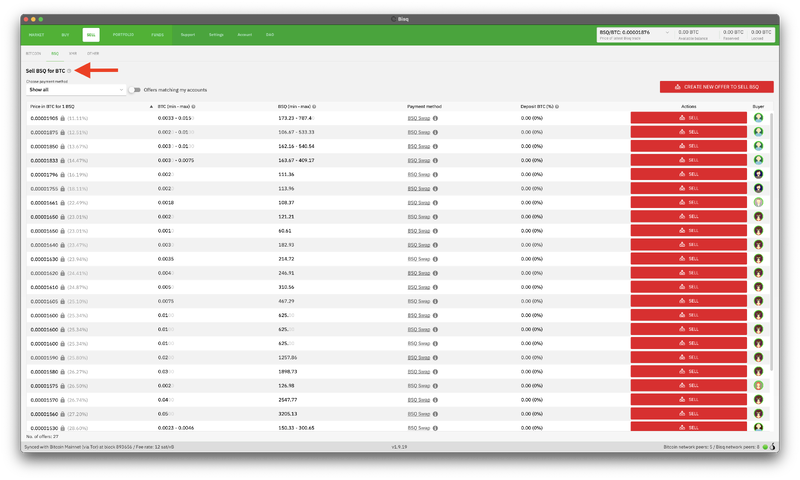Sort by the Price in BTC for 1 BSQ column
The width and height of the screenshot is (800, 480).
pyautogui.click(x=53, y=105)
